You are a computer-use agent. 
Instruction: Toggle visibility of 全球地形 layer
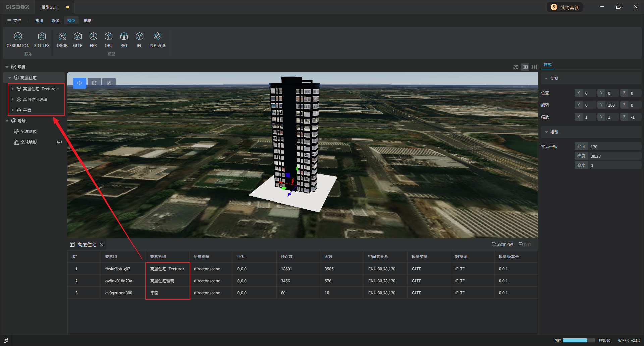click(x=59, y=142)
